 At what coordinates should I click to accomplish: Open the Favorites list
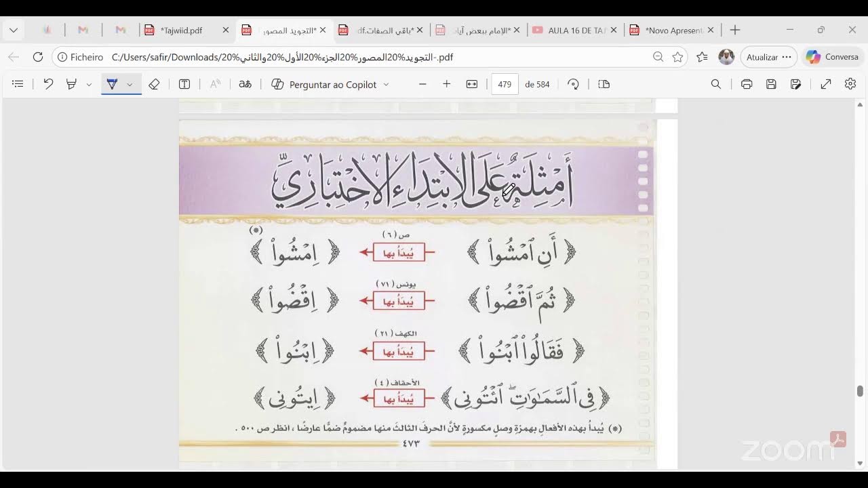point(702,57)
